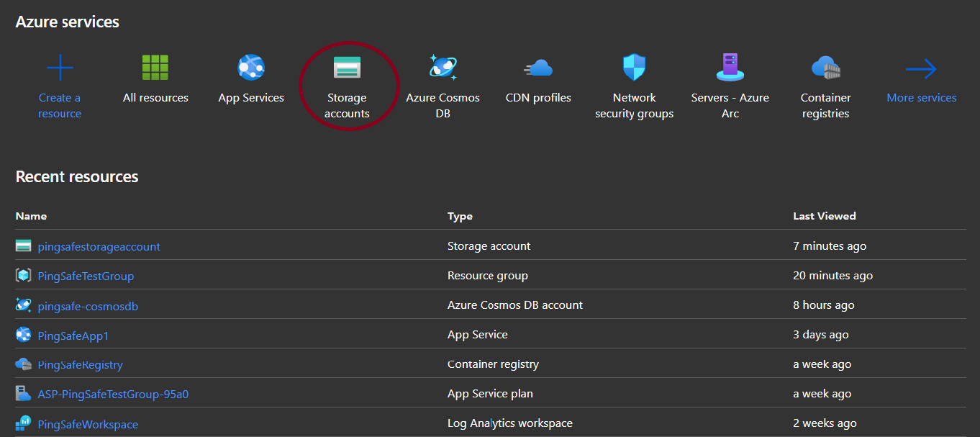
Task: Click the Last Viewed column header
Action: pyautogui.click(x=824, y=216)
